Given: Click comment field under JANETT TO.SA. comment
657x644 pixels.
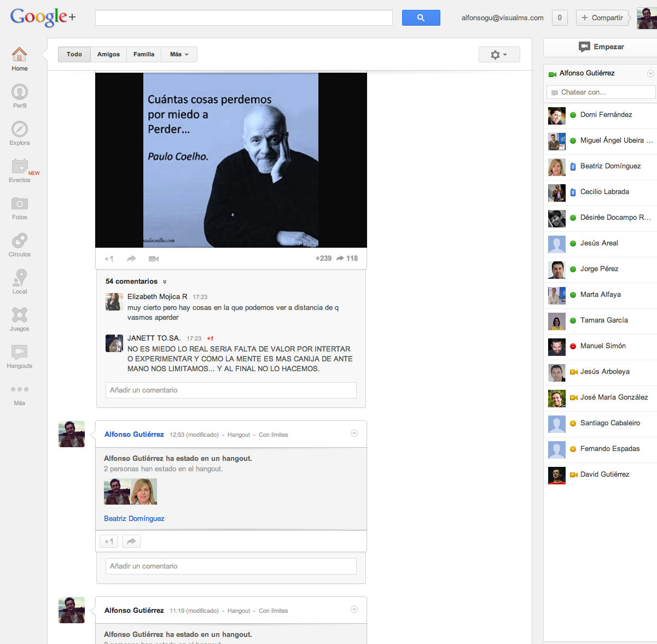Looking at the screenshot, I should (231, 390).
